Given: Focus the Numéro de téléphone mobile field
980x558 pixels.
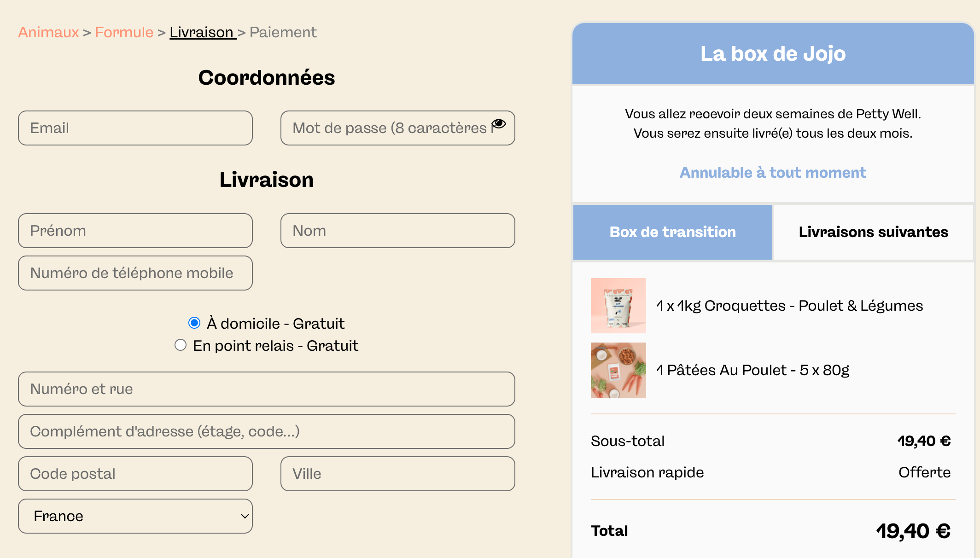Looking at the screenshot, I should click(135, 273).
